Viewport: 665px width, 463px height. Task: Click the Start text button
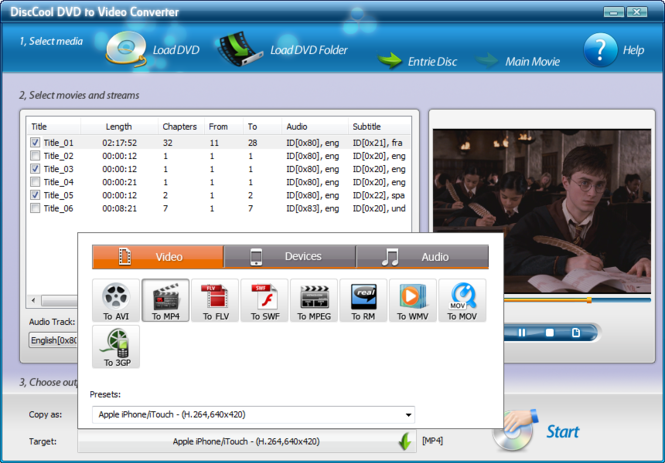(562, 432)
